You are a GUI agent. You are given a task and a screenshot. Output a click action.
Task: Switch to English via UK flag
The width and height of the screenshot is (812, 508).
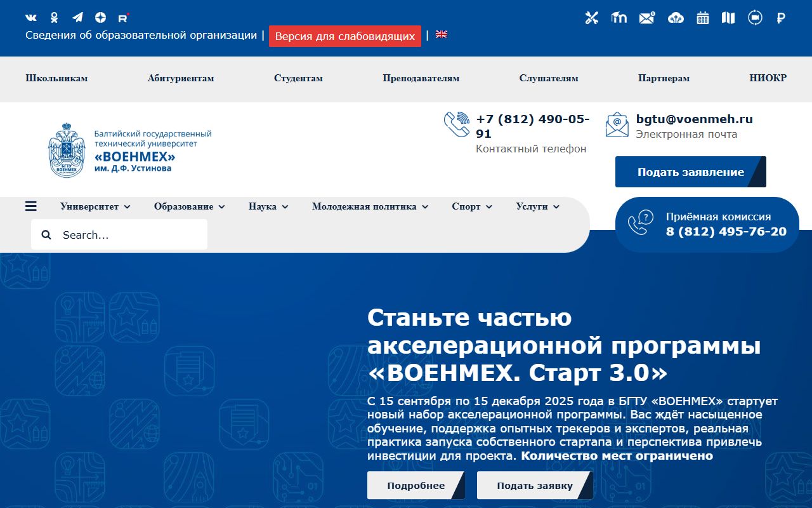442,35
